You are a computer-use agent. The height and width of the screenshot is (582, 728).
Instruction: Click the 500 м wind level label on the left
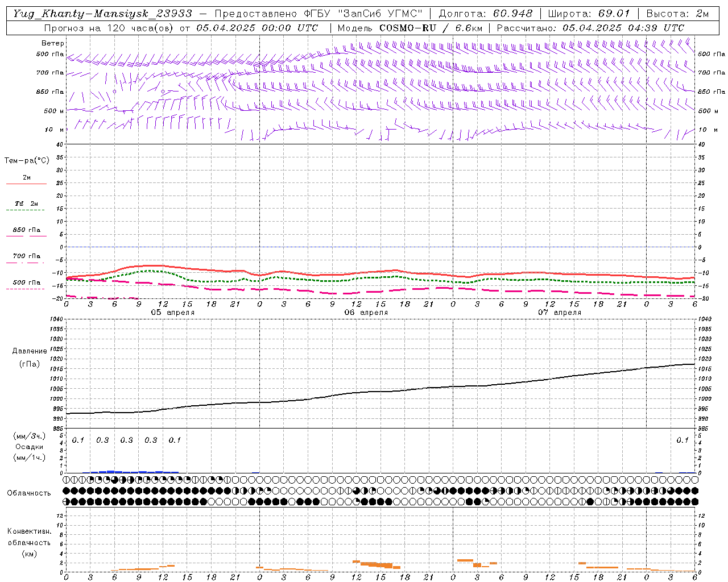point(54,111)
